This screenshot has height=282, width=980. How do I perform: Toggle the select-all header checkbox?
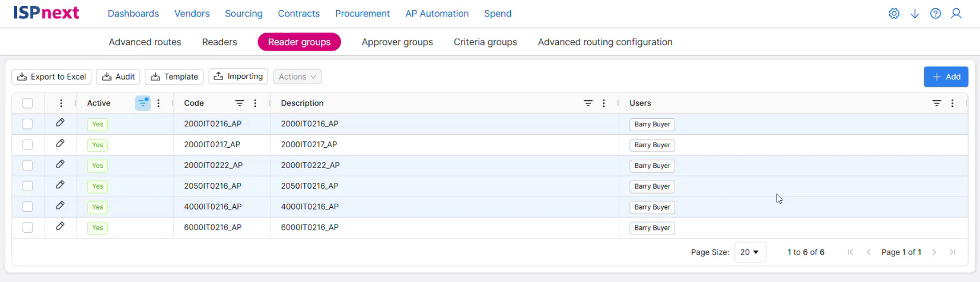point(28,103)
